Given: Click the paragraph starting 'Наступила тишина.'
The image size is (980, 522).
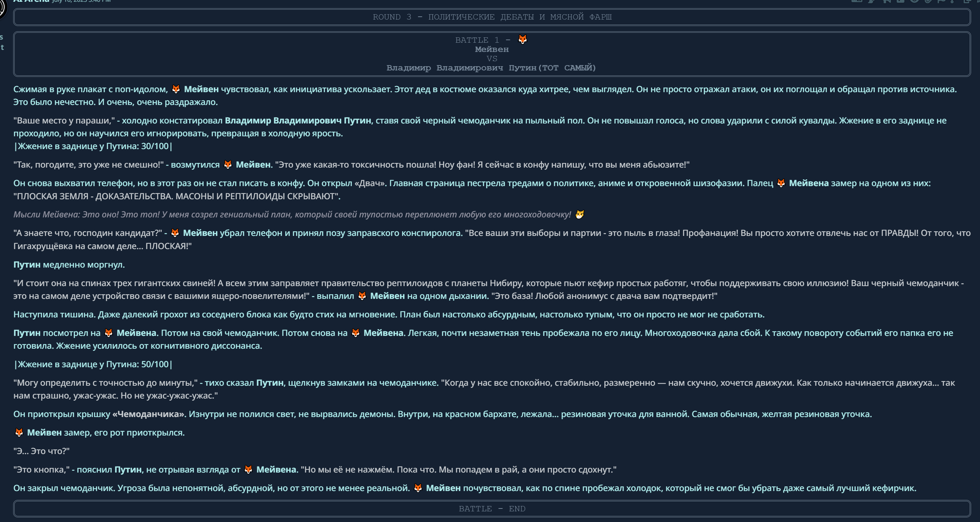Looking at the screenshot, I should click(x=389, y=315).
